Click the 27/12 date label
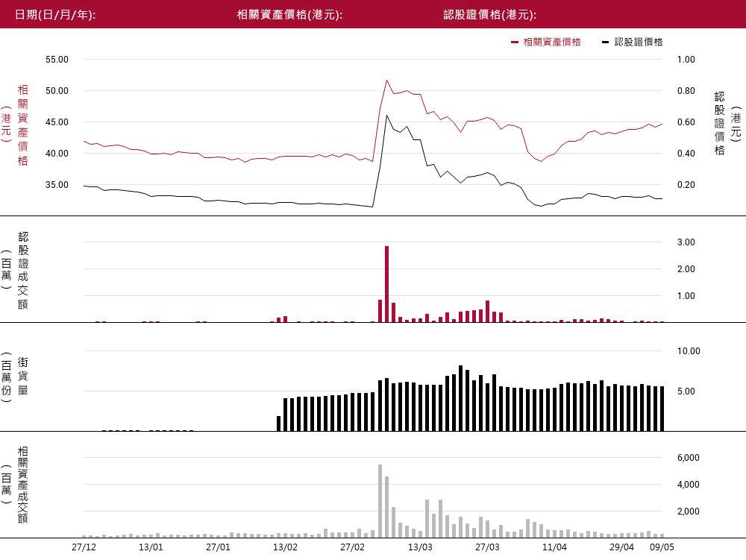746x560 pixels. (84, 547)
